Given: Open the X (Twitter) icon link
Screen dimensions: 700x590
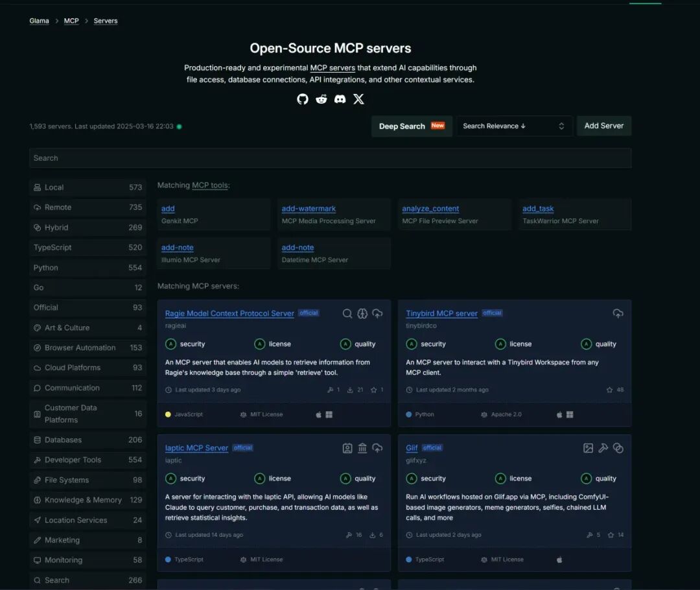Looking at the screenshot, I should (359, 99).
